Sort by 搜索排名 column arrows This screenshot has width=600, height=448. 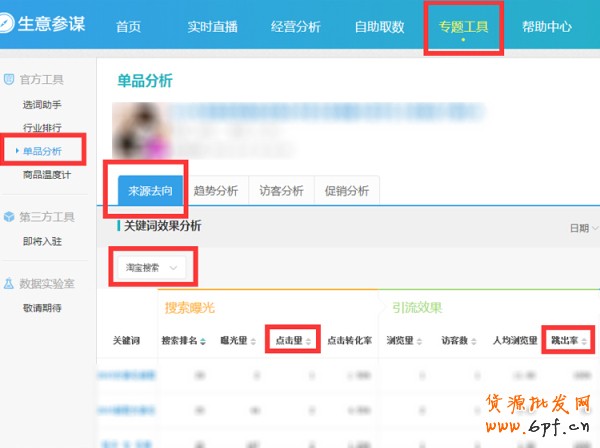pyautogui.click(x=205, y=342)
